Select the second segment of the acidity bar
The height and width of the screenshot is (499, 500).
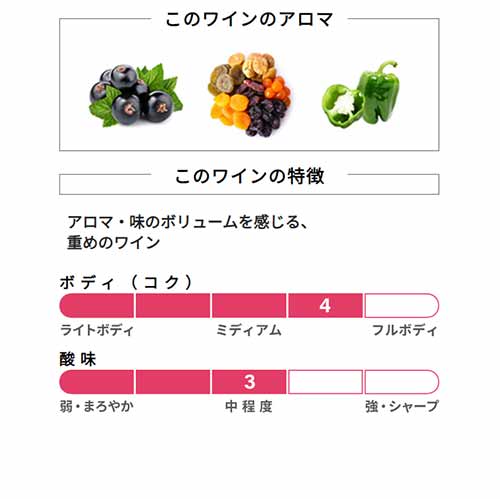pos(173,382)
